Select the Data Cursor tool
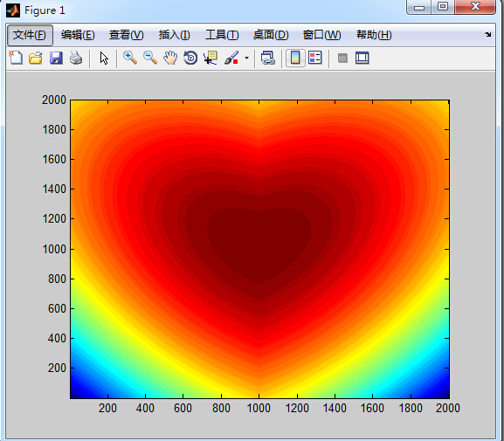 click(211, 59)
